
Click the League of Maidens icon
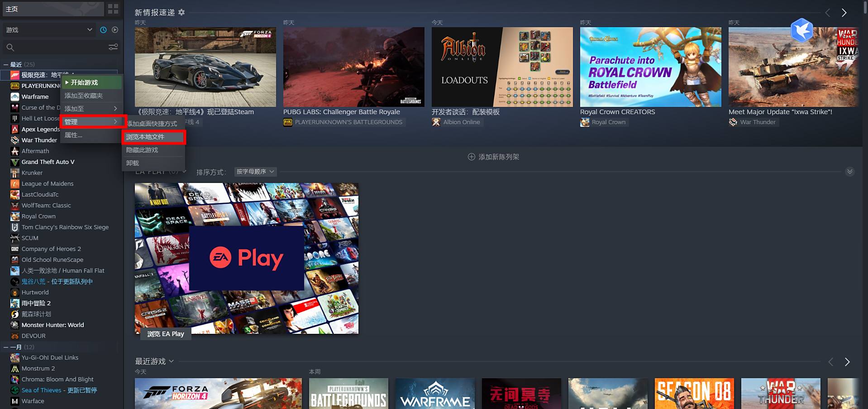pyautogui.click(x=15, y=183)
